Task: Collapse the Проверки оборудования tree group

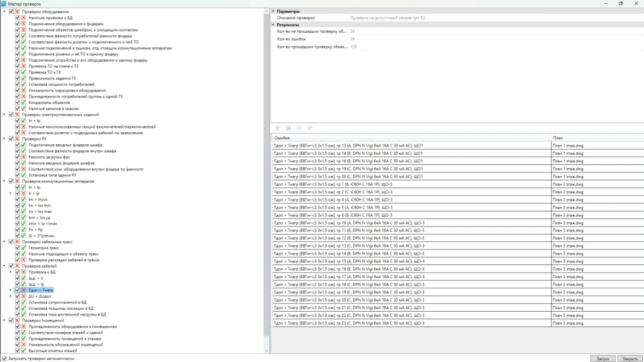Action: click(4, 12)
